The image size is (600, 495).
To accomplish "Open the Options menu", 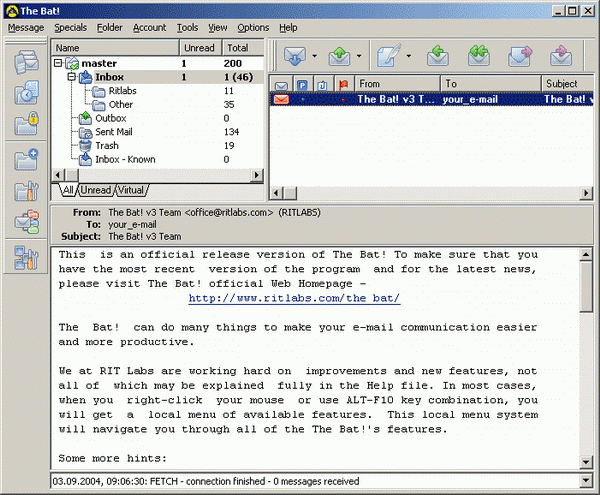I will [x=253, y=28].
